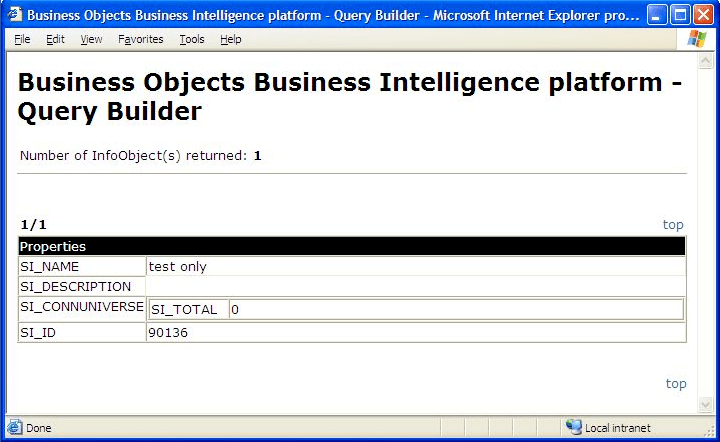Viewport: 720px width, 442px height.
Task: Close the Internet Explorer window
Action: click(x=703, y=15)
